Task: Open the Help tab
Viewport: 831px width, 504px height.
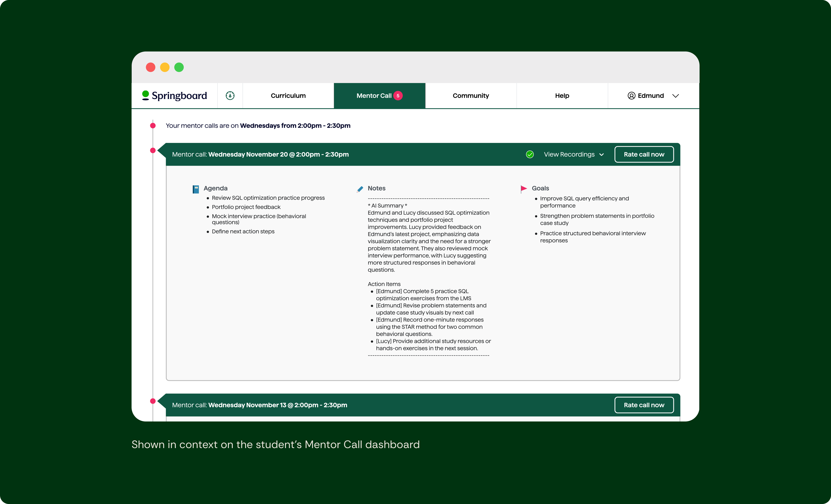Action: (x=562, y=96)
